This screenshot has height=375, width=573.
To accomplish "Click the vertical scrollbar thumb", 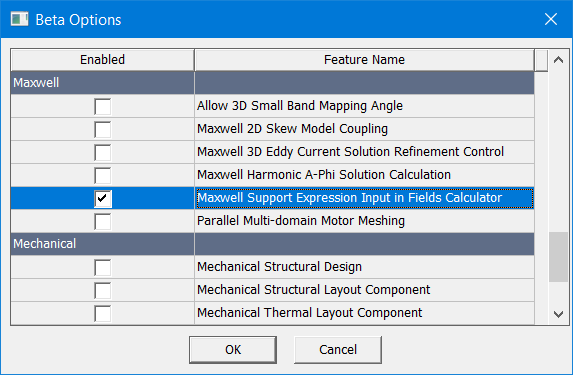I will click(x=558, y=257).
